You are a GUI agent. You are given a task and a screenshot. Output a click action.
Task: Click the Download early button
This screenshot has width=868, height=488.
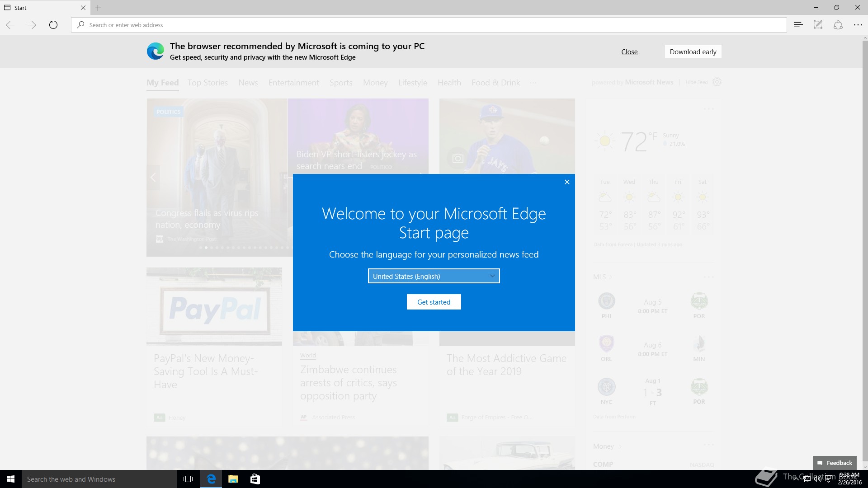(693, 52)
